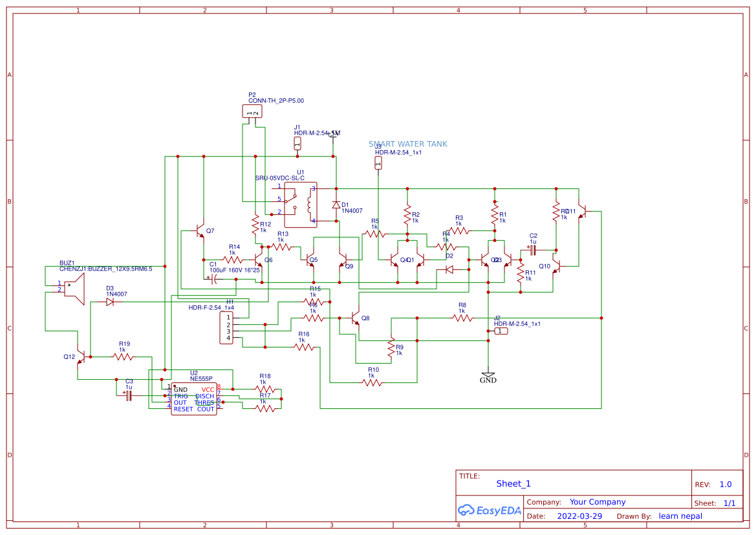Click capacitor C2 labeled 1u
Screen dimensions: 756x535
532,249
